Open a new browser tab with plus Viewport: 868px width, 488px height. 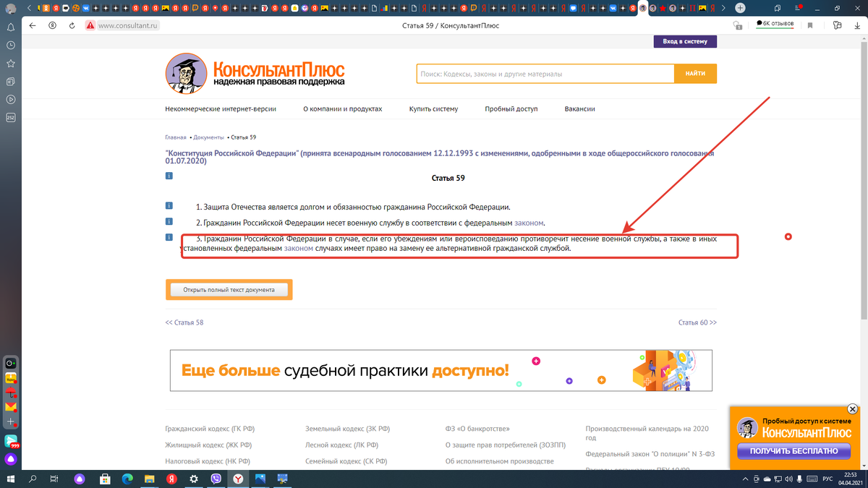click(740, 7)
